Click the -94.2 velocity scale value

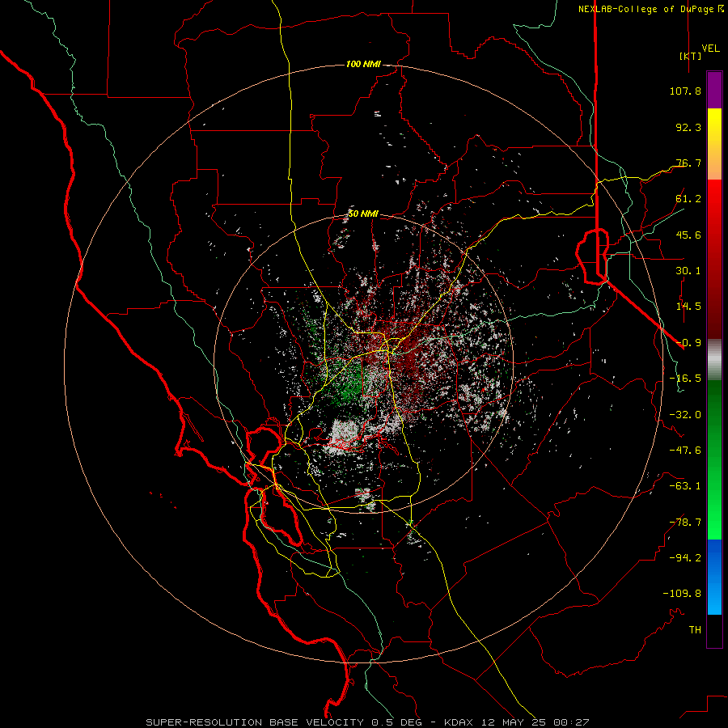(685, 558)
